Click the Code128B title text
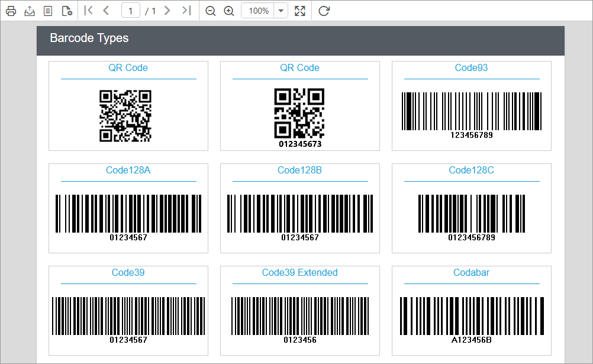593x364 pixels. (x=299, y=170)
